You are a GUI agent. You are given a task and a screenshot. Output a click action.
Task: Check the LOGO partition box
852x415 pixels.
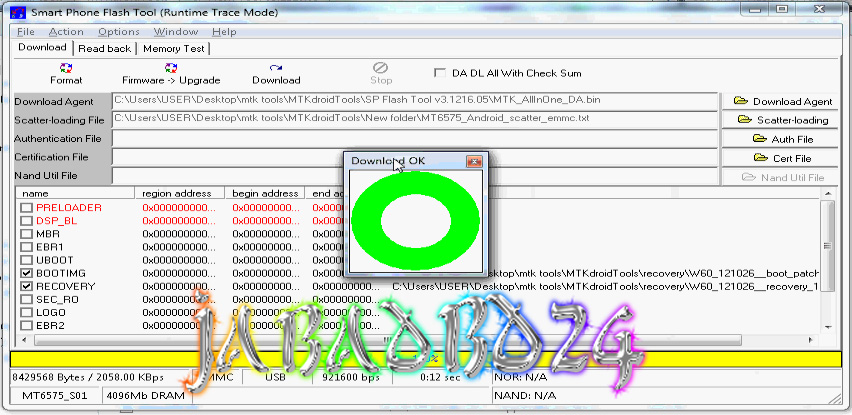26,312
